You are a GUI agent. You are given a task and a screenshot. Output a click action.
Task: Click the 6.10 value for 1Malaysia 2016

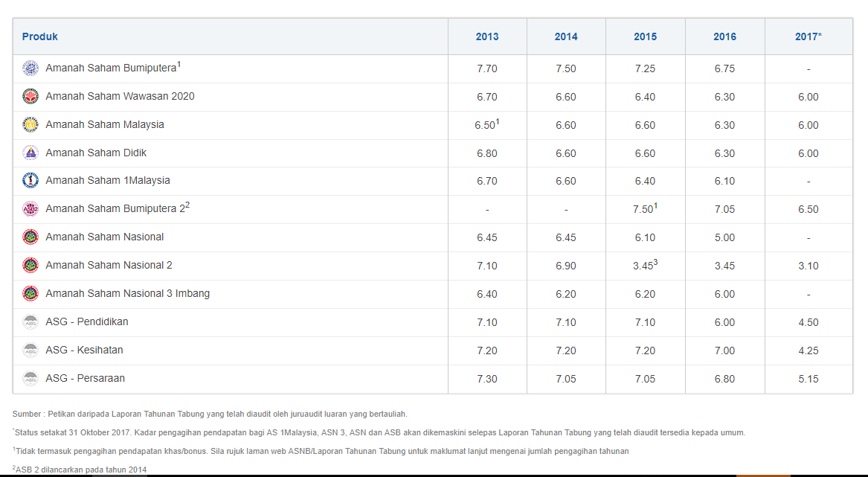[x=724, y=181]
